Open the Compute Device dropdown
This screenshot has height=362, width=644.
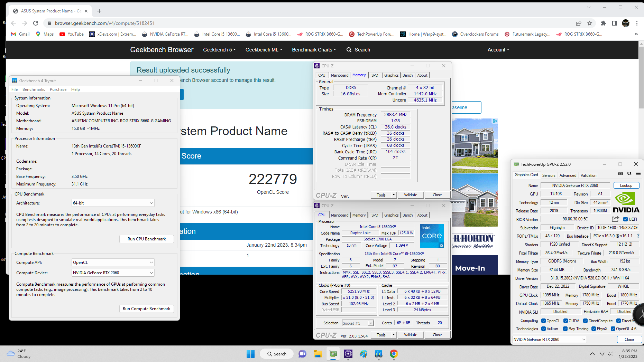pos(113,273)
